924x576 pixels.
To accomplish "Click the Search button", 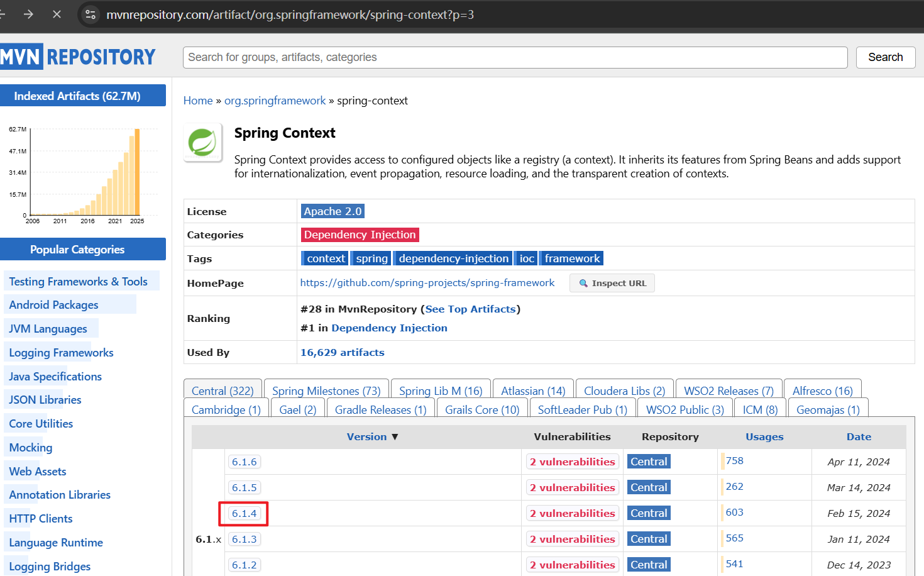I will (x=885, y=57).
